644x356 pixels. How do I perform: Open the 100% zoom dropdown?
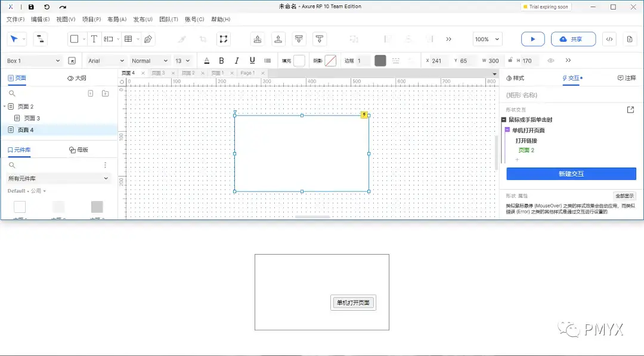click(x=487, y=39)
